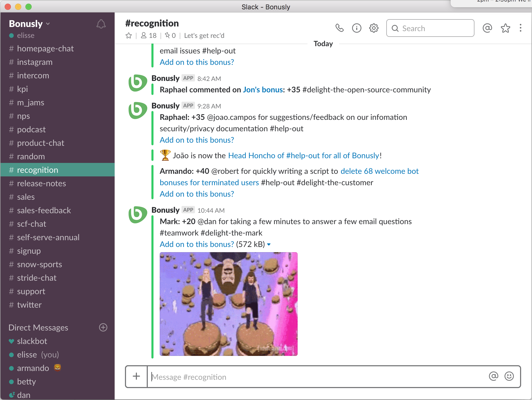Select the recognition channel in sidebar
This screenshot has width=532, height=400.
click(x=58, y=170)
